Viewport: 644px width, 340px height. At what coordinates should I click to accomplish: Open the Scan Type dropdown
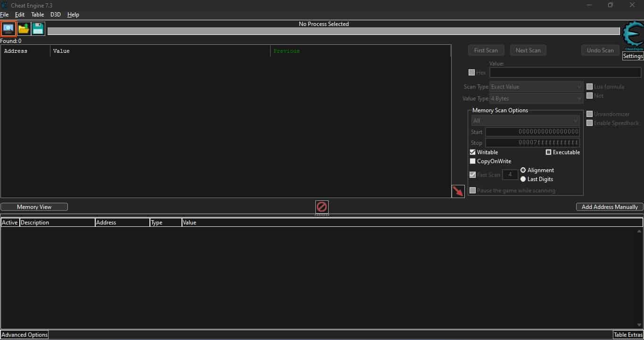(x=537, y=87)
